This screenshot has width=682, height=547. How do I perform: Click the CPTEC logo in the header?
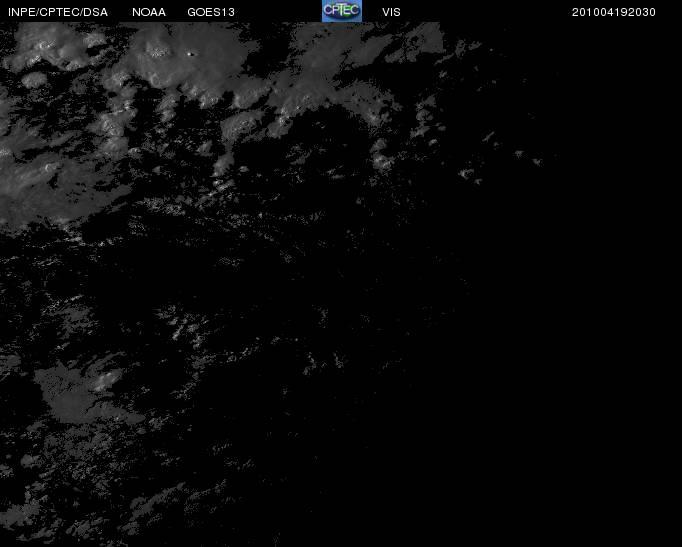click(341, 11)
